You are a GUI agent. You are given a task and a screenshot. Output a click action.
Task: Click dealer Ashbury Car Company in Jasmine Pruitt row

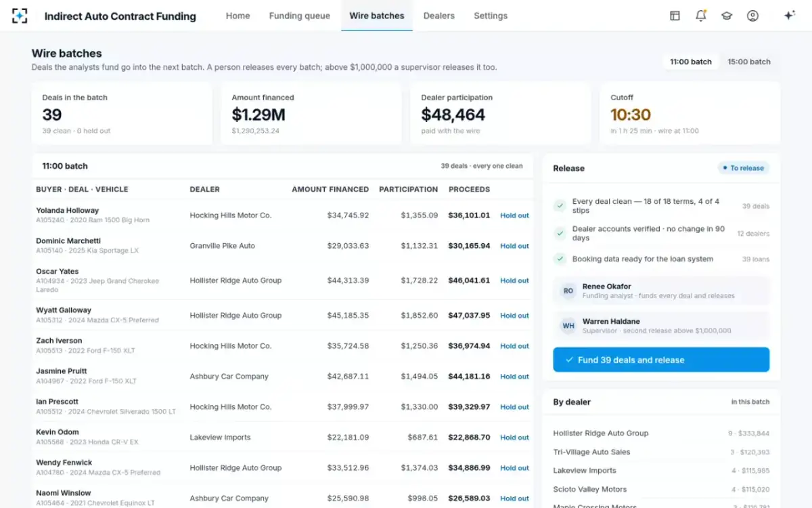point(229,377)
